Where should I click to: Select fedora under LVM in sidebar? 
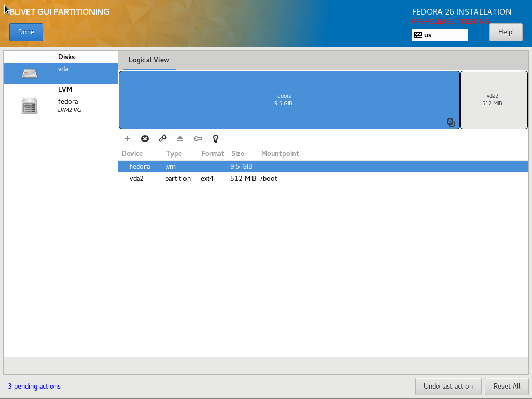click(61, 105)
